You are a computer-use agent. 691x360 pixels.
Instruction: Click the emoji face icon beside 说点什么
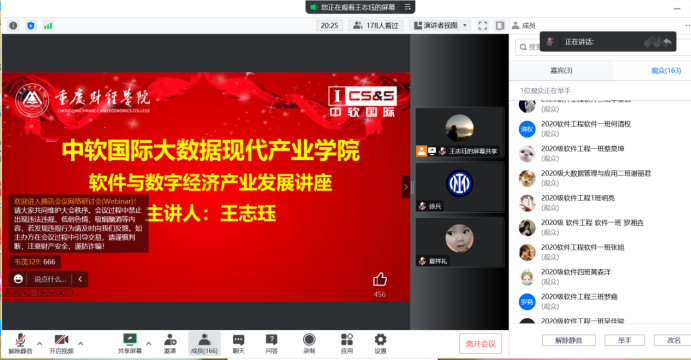pos(18,279)
